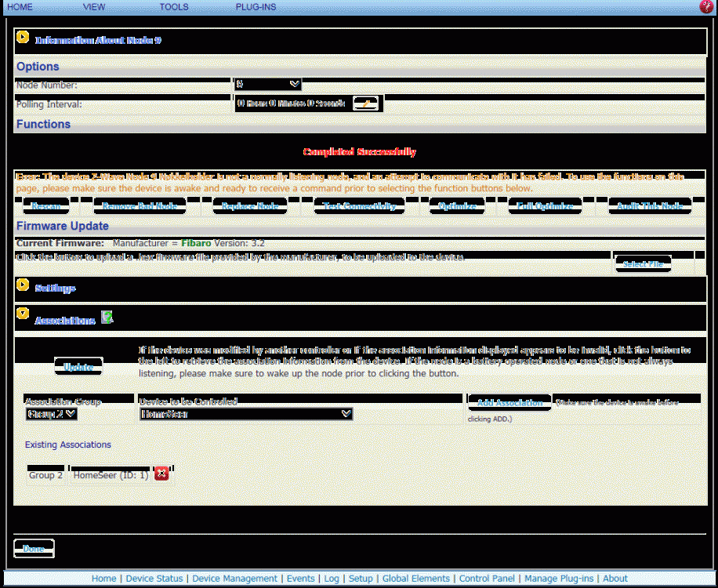Collapse the Associations section

coord(23,314)
